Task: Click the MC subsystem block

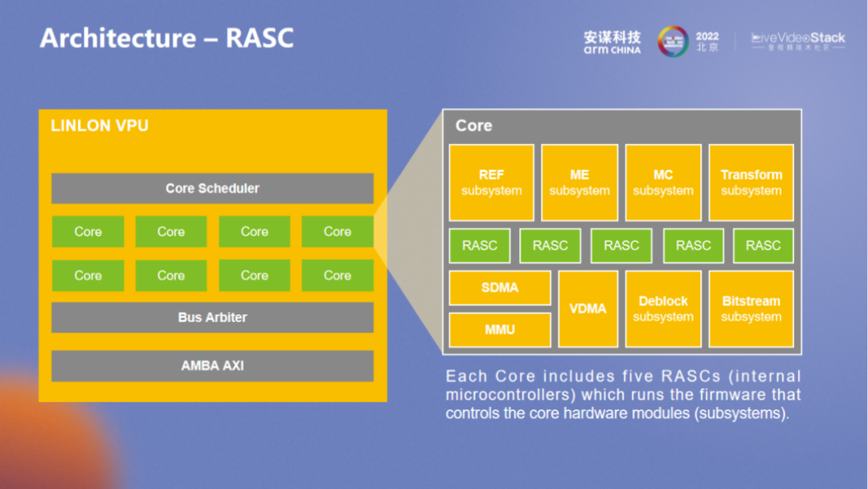Action: click(x=663, y=183)
